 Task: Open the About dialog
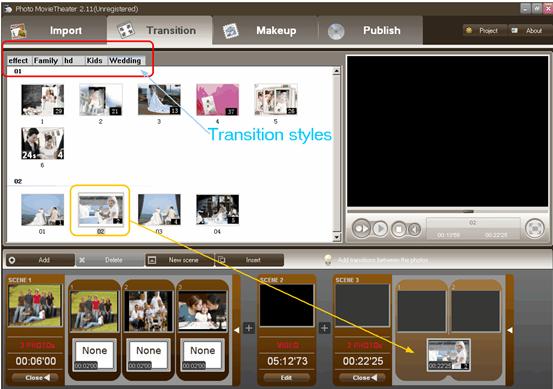coord(529,31)
